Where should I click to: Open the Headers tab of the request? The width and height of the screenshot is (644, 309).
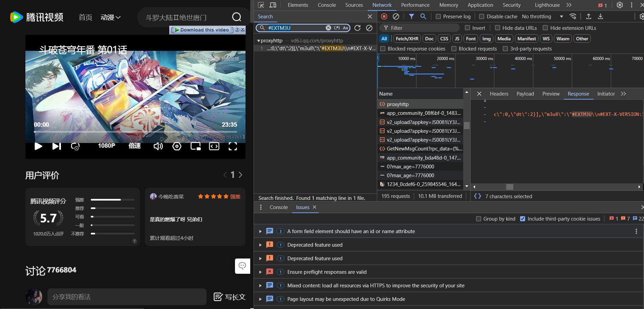click(x=499, y=94)
